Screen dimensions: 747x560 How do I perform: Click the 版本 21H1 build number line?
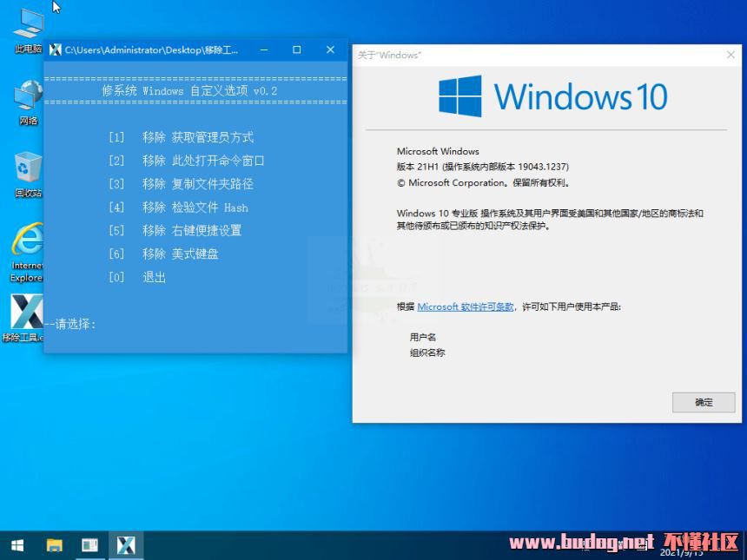pos(483,167)
